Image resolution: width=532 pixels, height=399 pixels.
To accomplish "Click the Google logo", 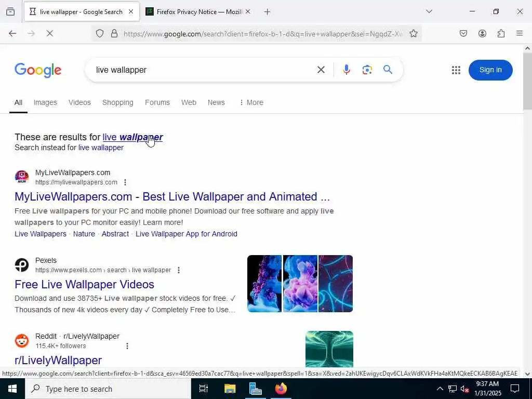I will (x=38, y=70).
